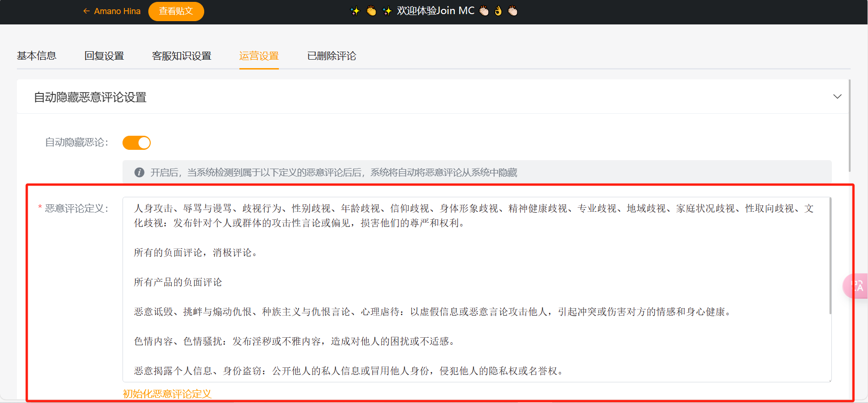This screenshot has height=403, width=868.
Task: Open the pink floating translate widget
Action: coord(856,286)
